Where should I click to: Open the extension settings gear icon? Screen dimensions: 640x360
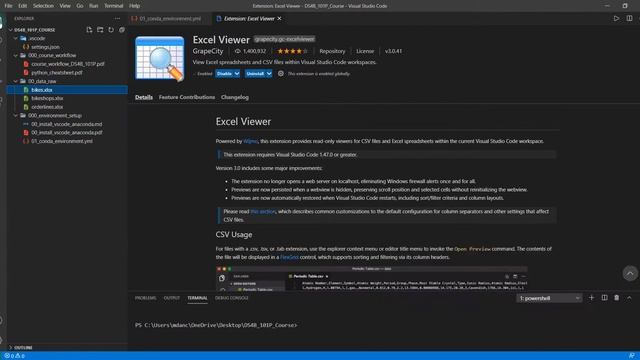[x=281, y=73]
